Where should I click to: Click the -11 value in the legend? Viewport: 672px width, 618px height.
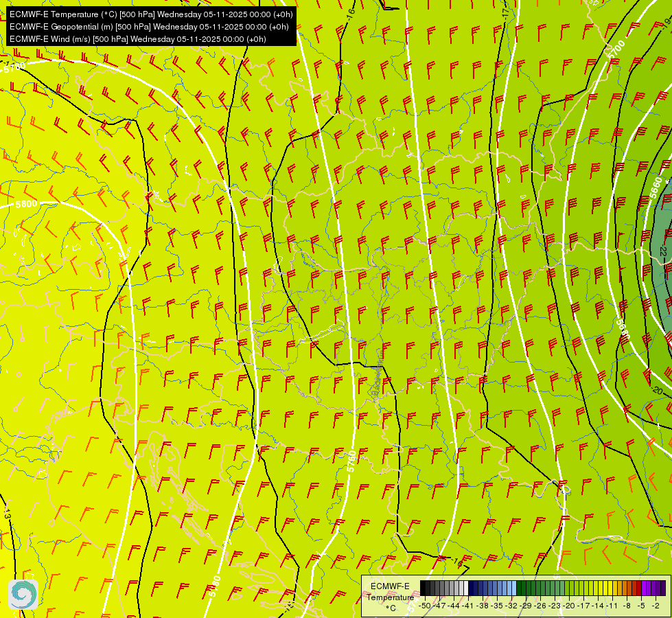[612, 606]
